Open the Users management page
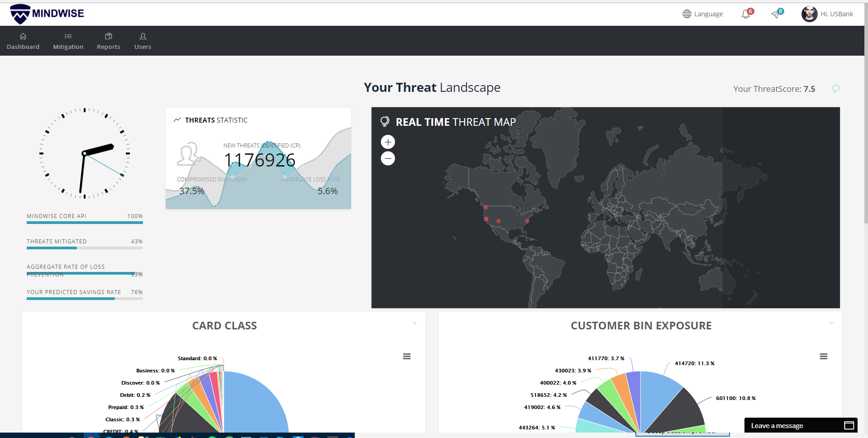This screenshot has height=438, width=868. [x=143, y=41]
